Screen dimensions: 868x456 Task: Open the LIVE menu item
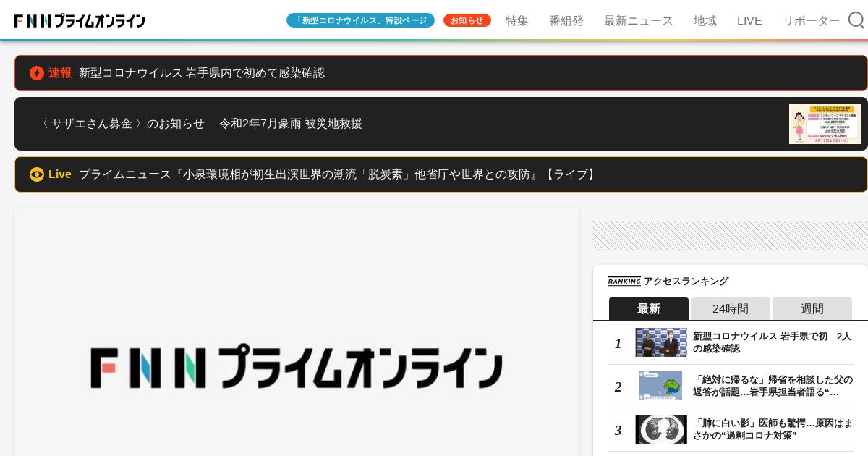pos(749,20)
